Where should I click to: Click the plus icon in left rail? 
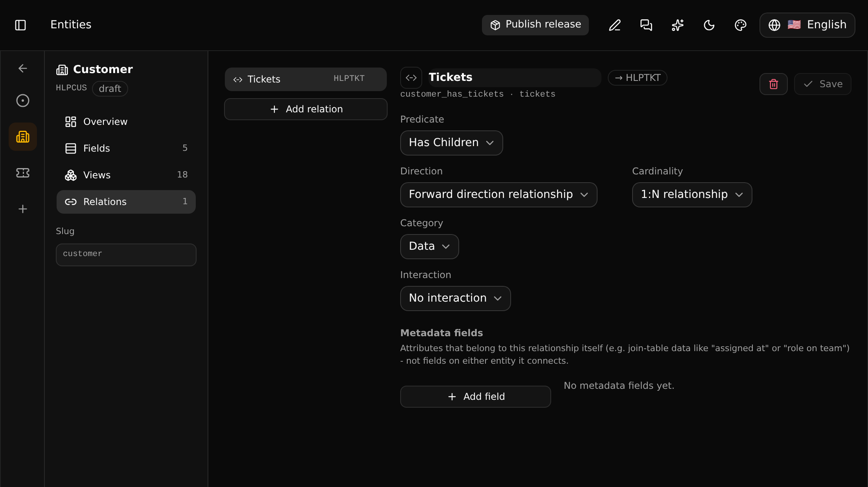click(23, 209)
